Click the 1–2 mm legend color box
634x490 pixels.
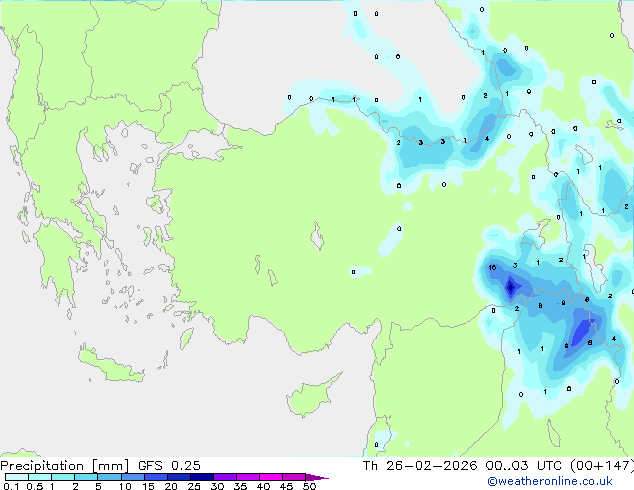click(x=63, y=477)
